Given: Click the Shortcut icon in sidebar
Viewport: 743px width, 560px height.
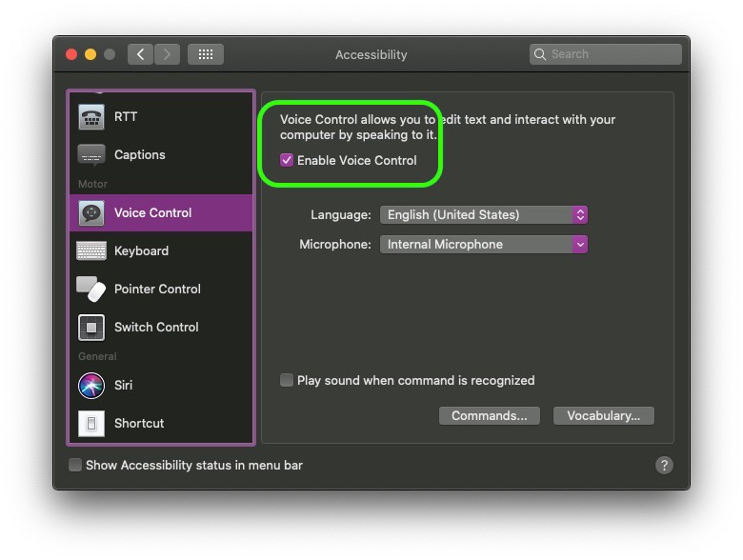Looking at the screenshot, I should tap(91, 424).
